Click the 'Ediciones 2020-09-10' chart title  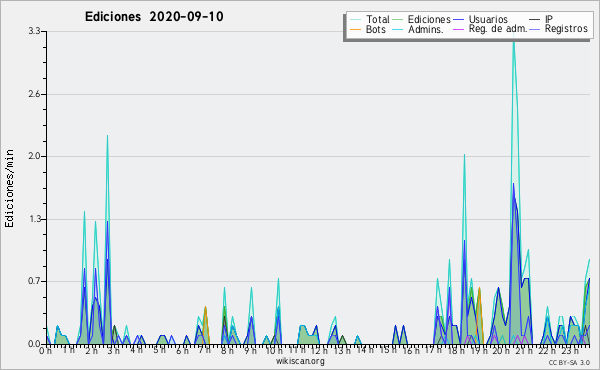154,17
